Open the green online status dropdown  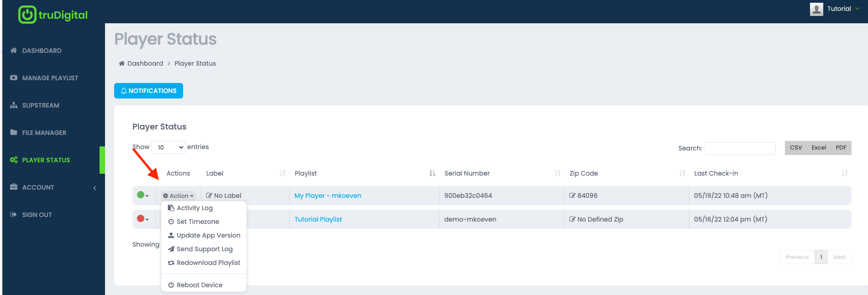(143, 195)
